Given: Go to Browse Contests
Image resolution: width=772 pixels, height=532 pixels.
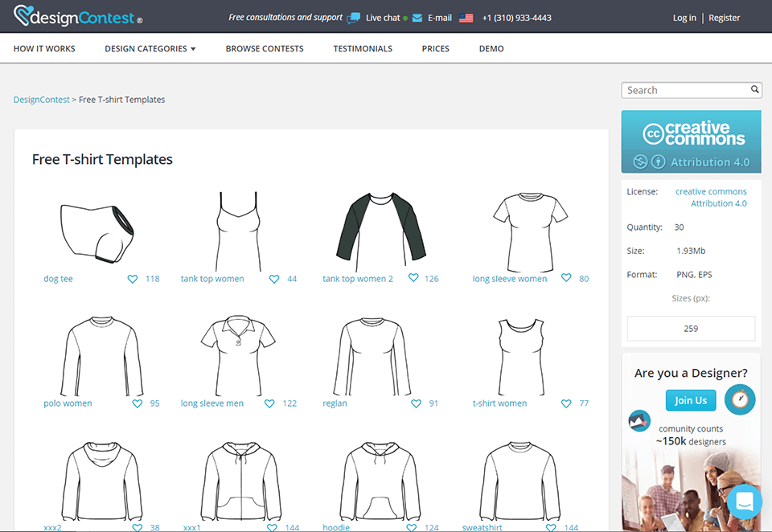Looking at the screenshot, I should click(x=265, y=49).
